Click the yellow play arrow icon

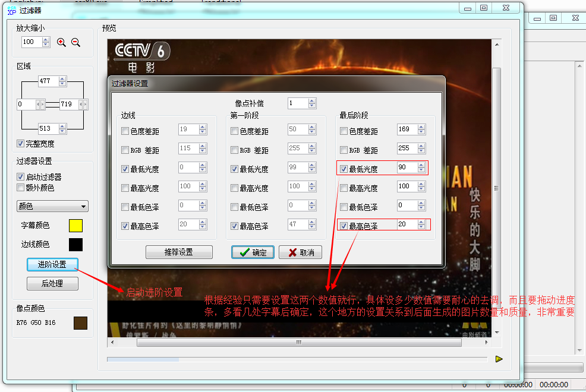click(x=499, y=359)
